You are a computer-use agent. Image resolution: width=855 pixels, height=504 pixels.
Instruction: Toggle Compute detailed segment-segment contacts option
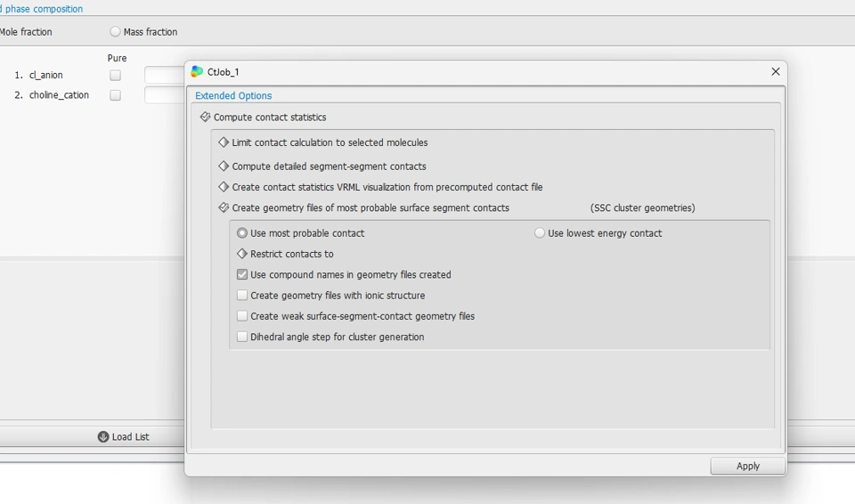click(224, 167)
